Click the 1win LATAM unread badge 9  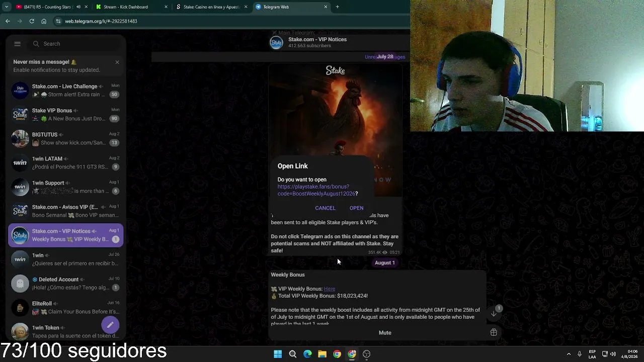point(116,167)
